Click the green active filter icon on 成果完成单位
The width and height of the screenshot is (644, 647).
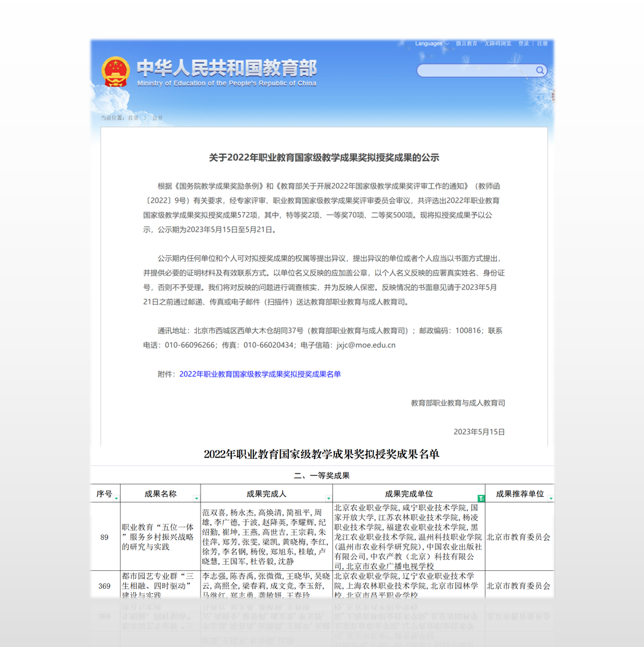pos(481,498)
